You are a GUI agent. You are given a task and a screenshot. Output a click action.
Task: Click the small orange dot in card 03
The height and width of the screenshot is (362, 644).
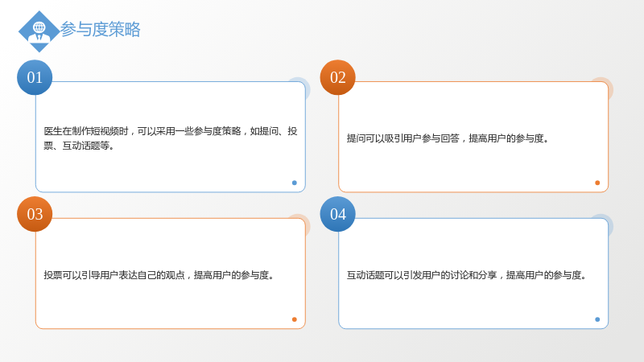294,319
